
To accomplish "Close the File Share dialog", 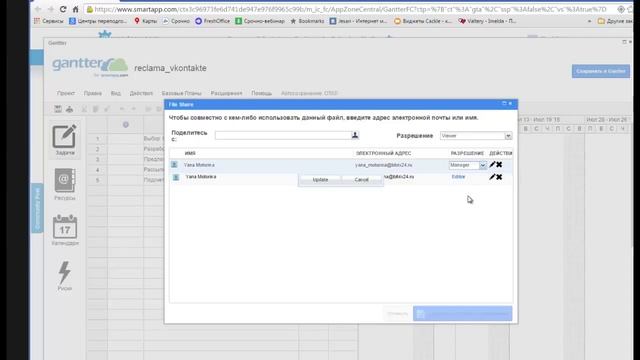I will 510,104.
